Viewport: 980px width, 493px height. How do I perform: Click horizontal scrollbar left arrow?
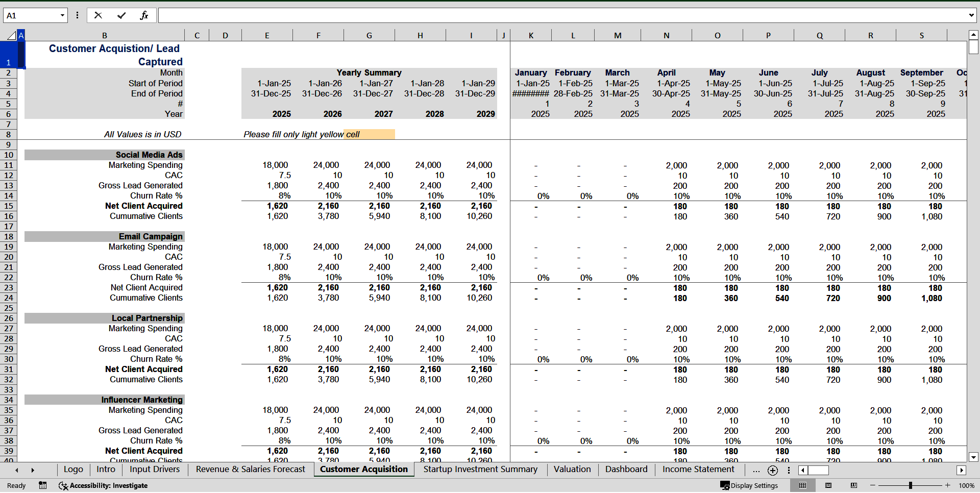(x=803, y=470)
